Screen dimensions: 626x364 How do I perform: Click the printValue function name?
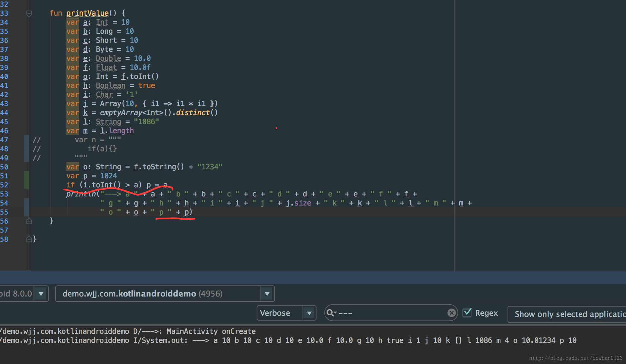pyautogui.click(x=87, y=13)
